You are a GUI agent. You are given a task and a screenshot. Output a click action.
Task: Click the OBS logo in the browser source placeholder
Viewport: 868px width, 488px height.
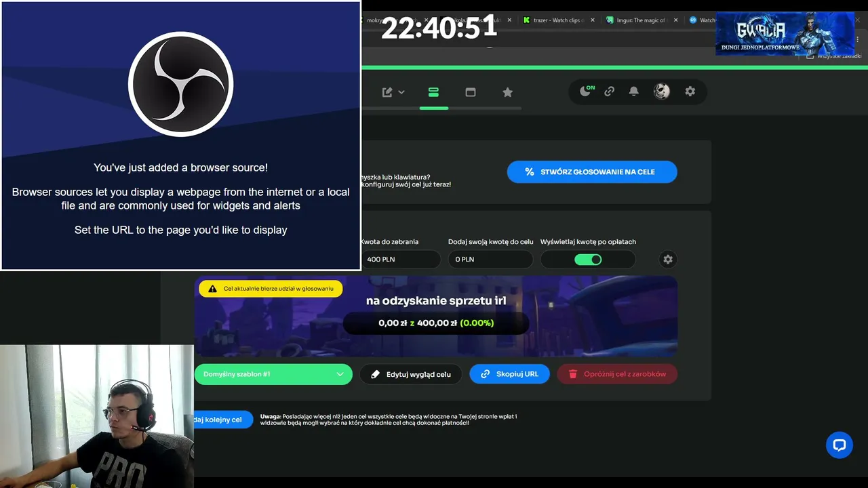[180, 84]
